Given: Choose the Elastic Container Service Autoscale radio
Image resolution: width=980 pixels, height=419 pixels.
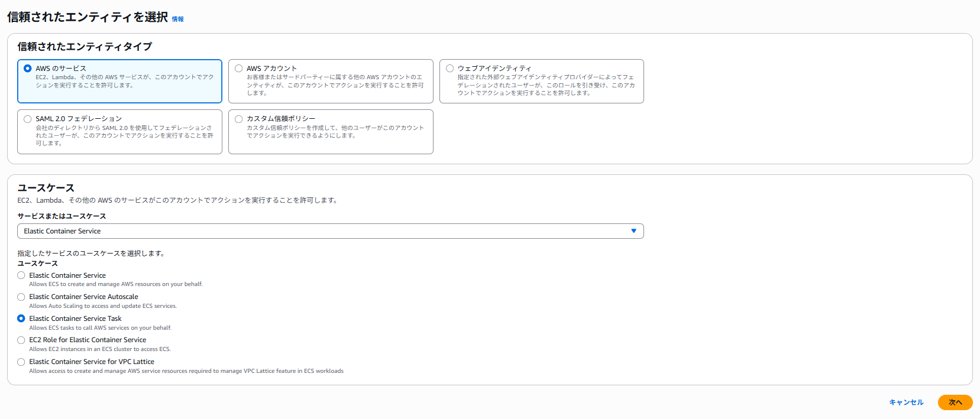Looking at the screenshot, I should tap(21, 297).
